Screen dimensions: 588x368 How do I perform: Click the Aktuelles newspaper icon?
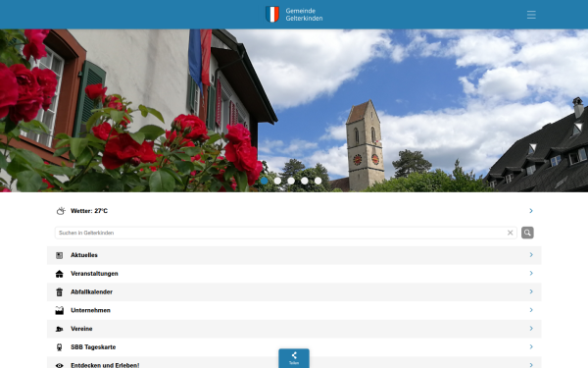(x=59, y=255)
